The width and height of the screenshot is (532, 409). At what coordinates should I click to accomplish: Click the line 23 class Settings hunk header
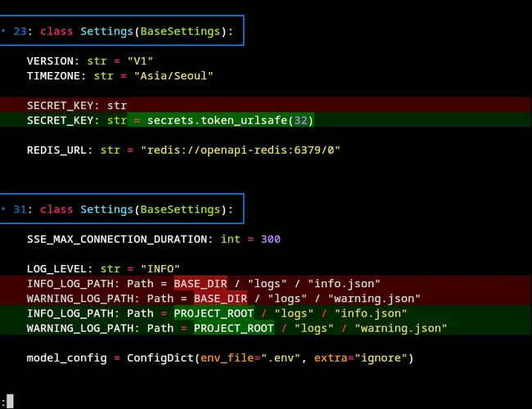[x=122, y=30]
